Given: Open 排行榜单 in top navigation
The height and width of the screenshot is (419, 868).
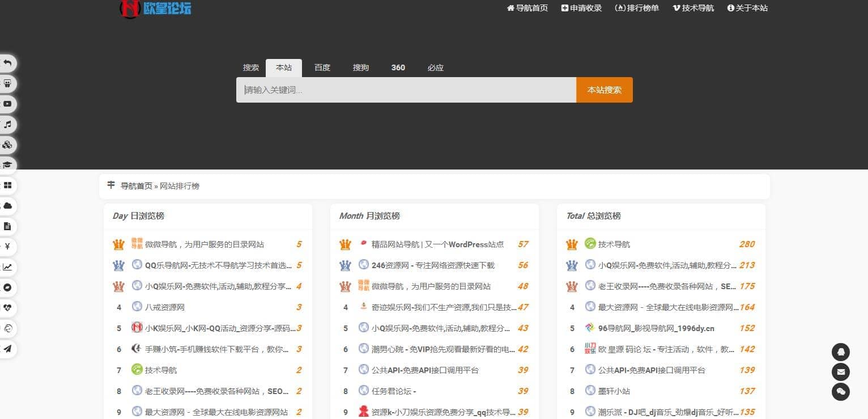Looking at the screenshot, I should (637, 8).
